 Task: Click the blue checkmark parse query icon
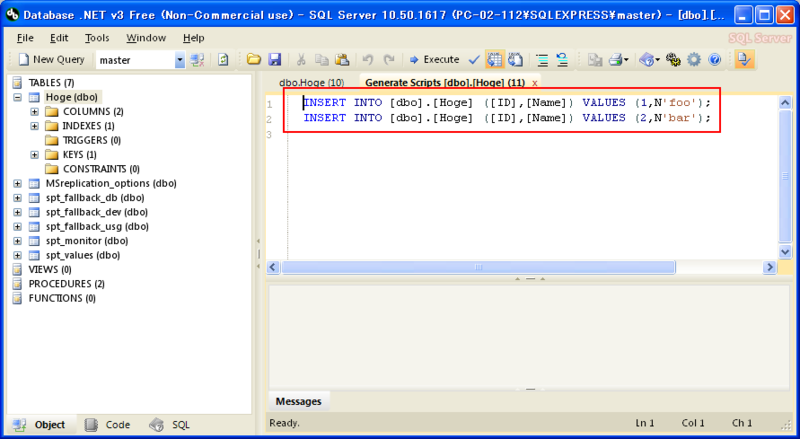[474, 60]
